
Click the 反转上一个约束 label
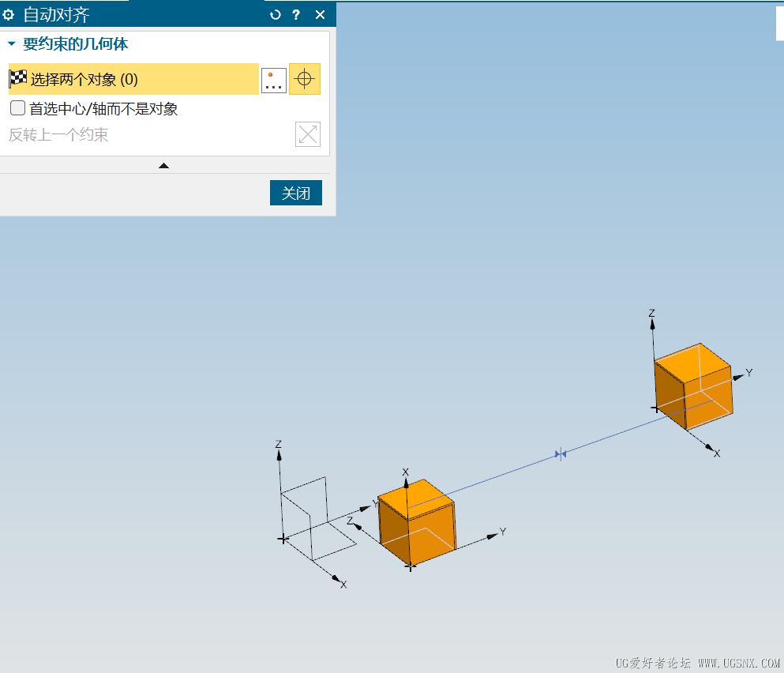point(58,134)
